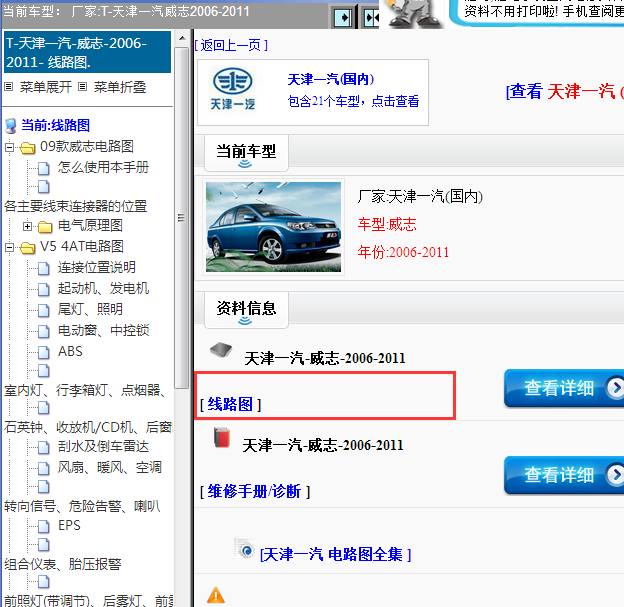Open 各主要线束连接器的位置 tree item
The image size is (624, 607).
[76, 206]
